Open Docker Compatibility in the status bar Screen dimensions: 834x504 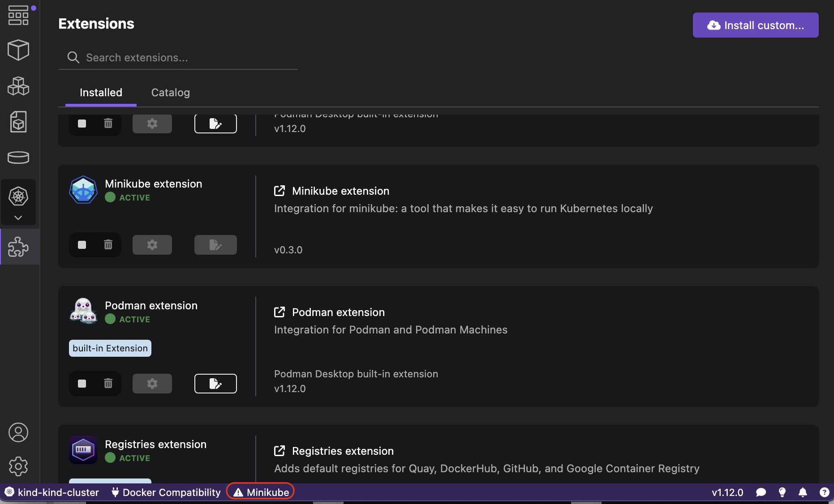166,492
